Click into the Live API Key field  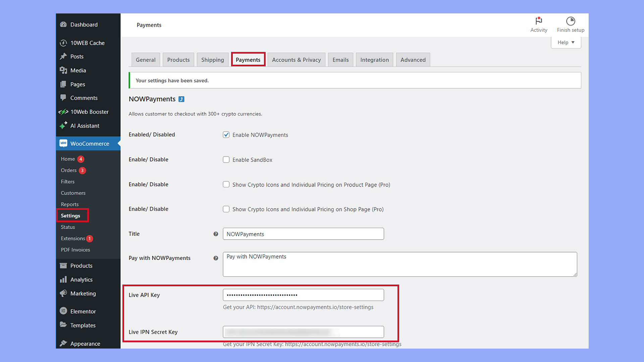pyautogui.click(x=303, y=295)
